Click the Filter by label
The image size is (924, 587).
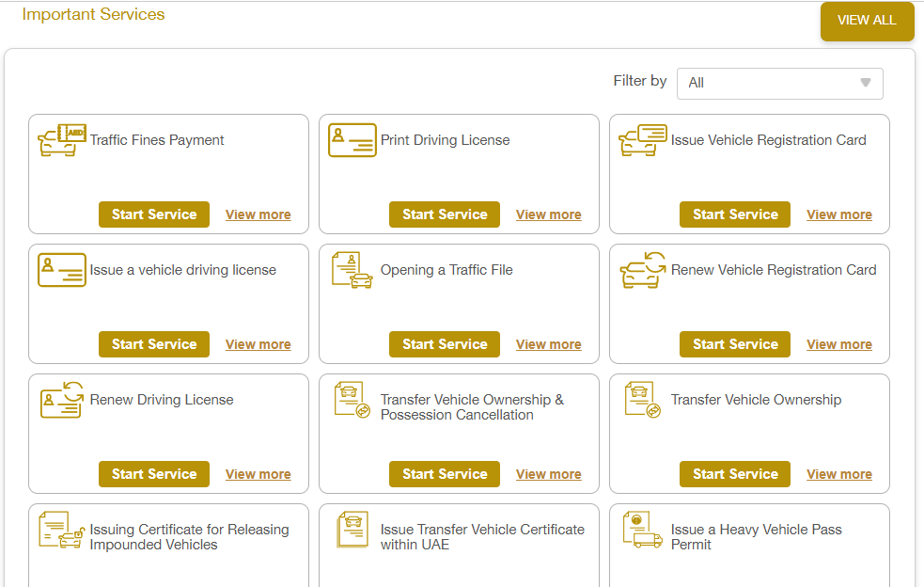click(640, 81)
